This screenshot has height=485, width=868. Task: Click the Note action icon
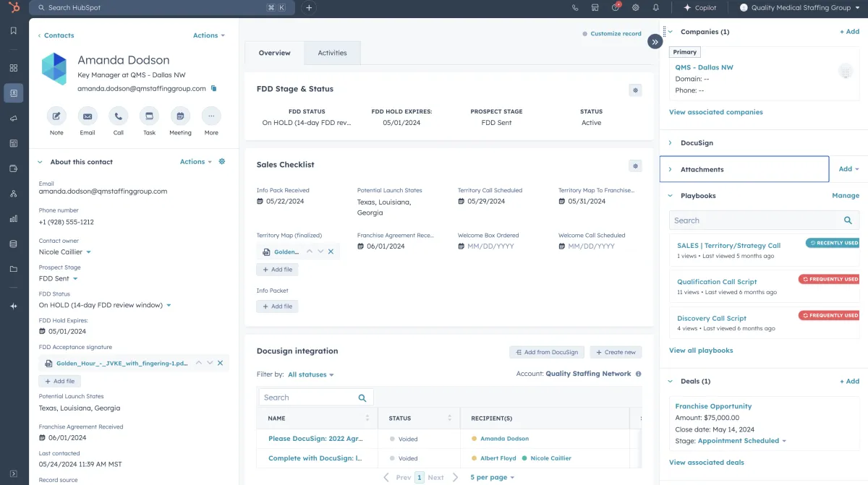tap(56, 116)
